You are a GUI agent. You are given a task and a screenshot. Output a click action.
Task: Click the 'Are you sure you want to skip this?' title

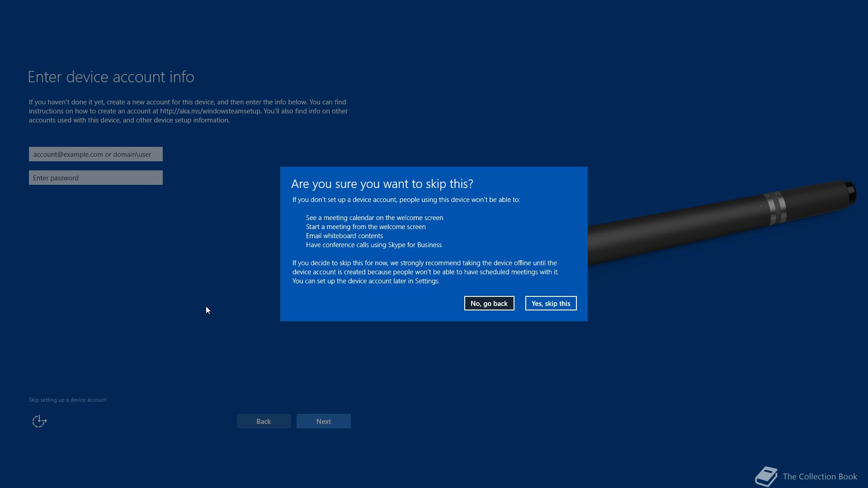pos(382,184)
